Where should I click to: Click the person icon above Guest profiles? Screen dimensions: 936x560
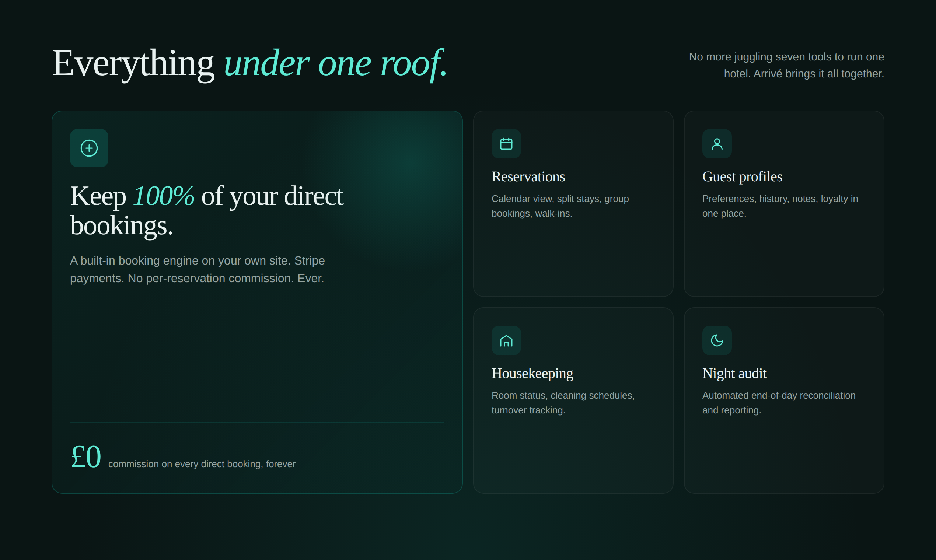(x=717, y=144)
